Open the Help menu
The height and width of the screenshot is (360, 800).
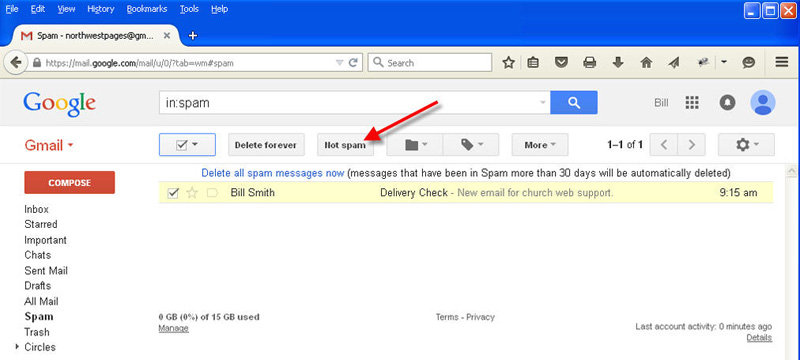(219, 9)
